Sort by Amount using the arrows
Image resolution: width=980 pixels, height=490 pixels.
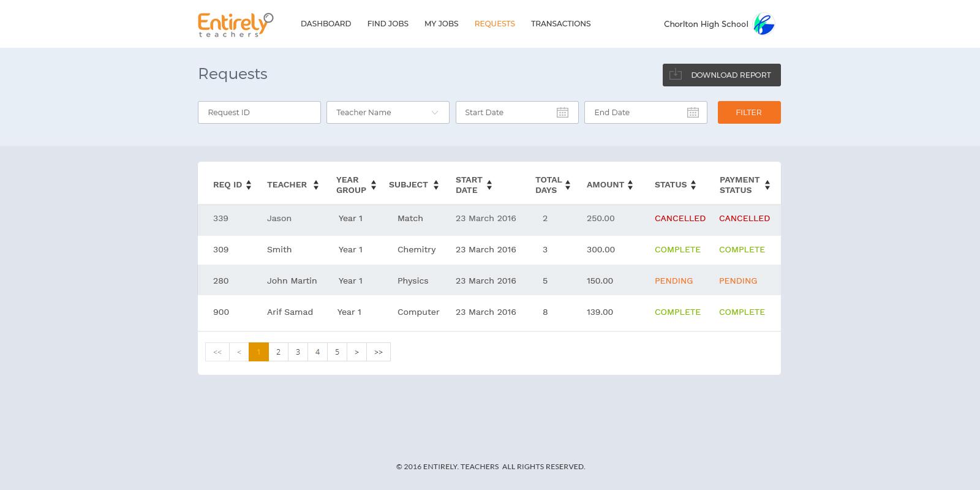click(630, 185)
